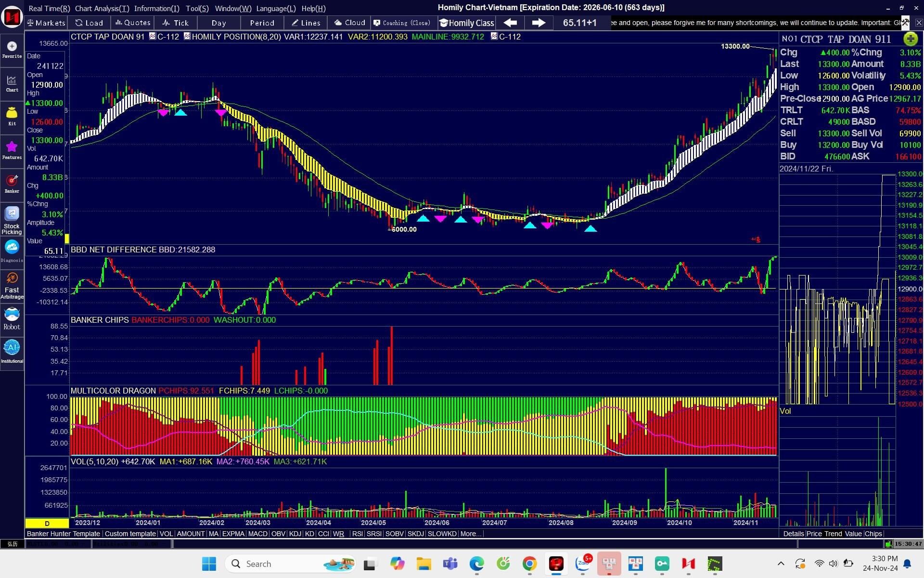
Task: Click the taskbar Search box
Action: 290,564
